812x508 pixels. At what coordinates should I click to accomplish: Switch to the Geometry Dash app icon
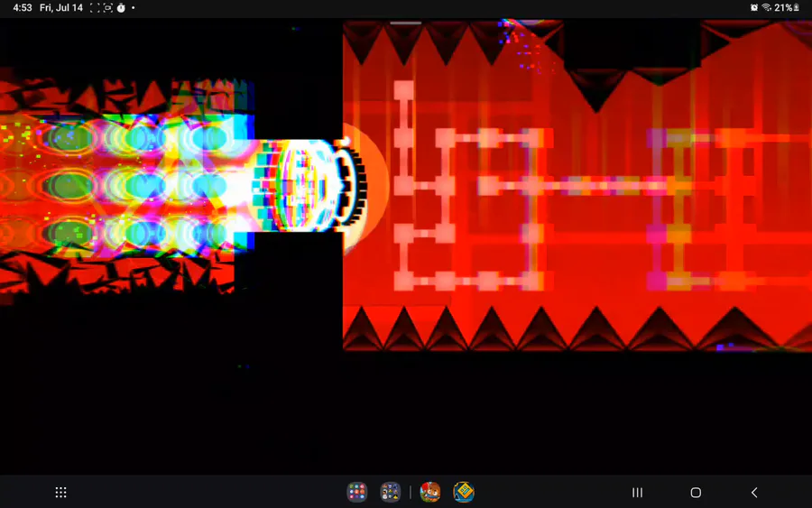tap(464, 492)
